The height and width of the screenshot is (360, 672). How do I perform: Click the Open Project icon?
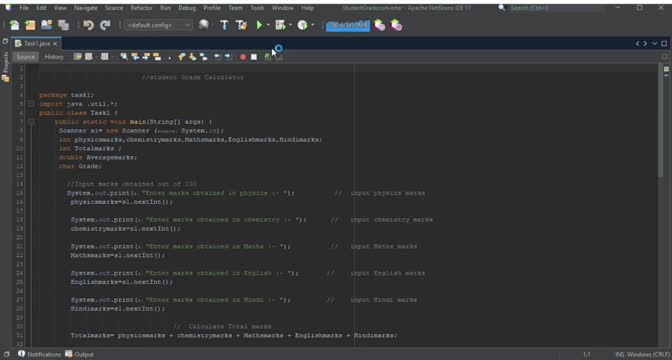(47, 25)
